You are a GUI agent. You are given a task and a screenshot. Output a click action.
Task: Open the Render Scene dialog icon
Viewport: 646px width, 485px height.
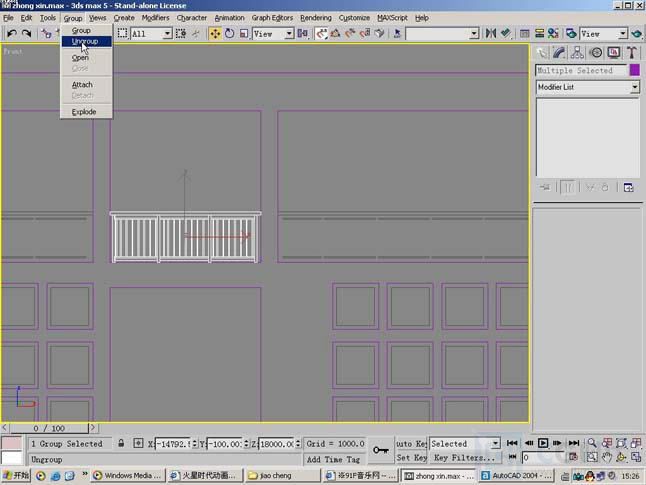pyautogui.click(x=571, y=33)
